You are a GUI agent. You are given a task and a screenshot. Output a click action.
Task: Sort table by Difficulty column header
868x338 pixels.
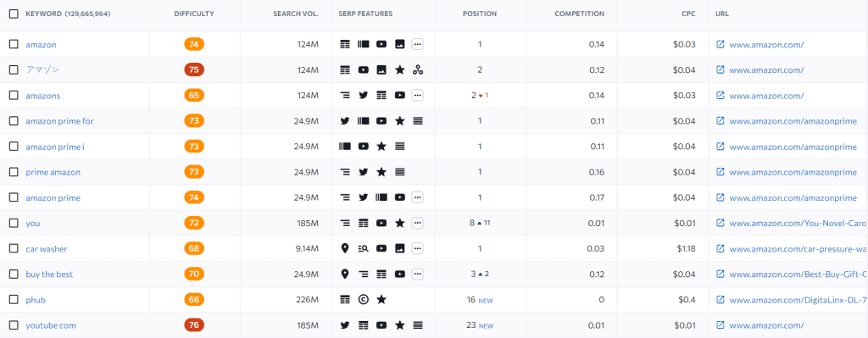(x=194, y=14)
